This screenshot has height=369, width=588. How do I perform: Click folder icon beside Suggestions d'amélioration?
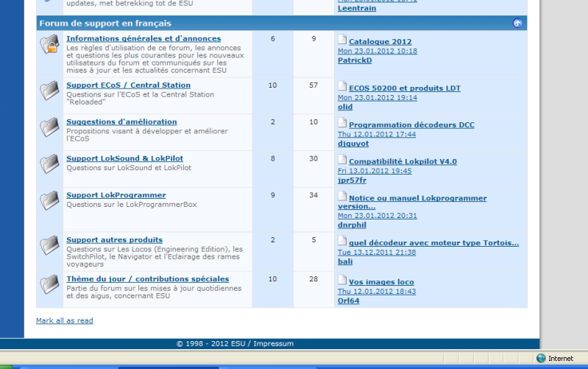coord(49,127)
